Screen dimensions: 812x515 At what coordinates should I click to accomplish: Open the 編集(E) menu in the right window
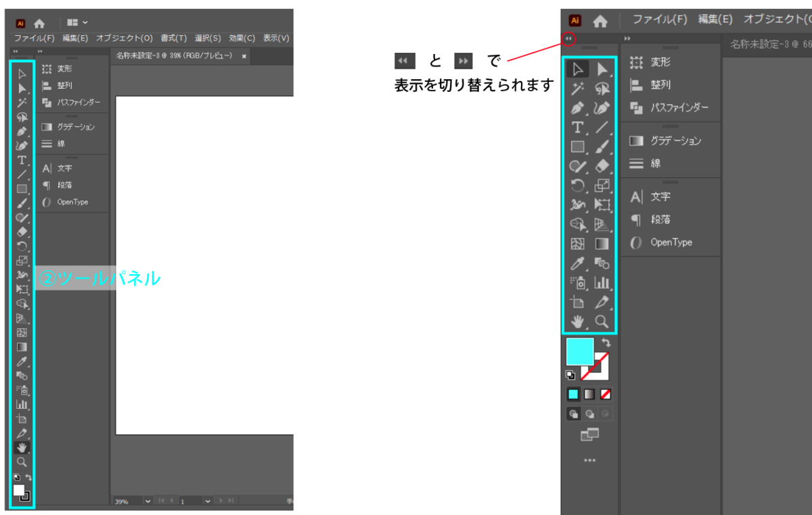[715, 20]
